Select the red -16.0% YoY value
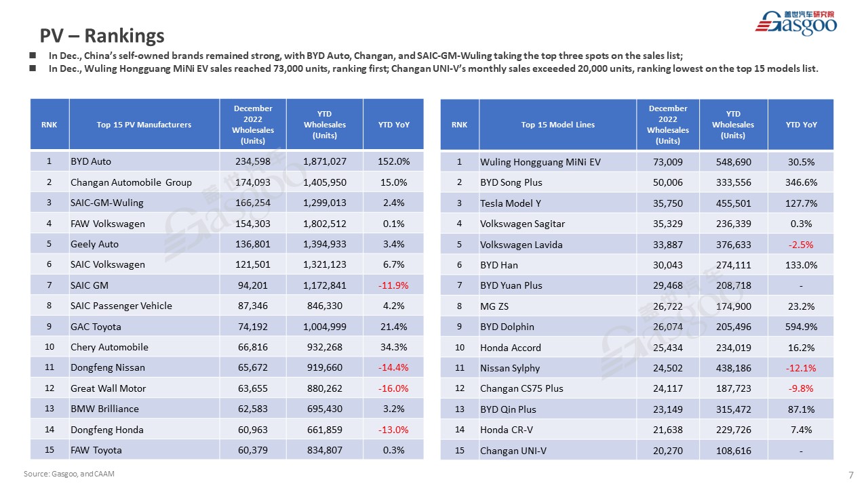The width and height of the screenshot is (868, 488). [393, 388]
